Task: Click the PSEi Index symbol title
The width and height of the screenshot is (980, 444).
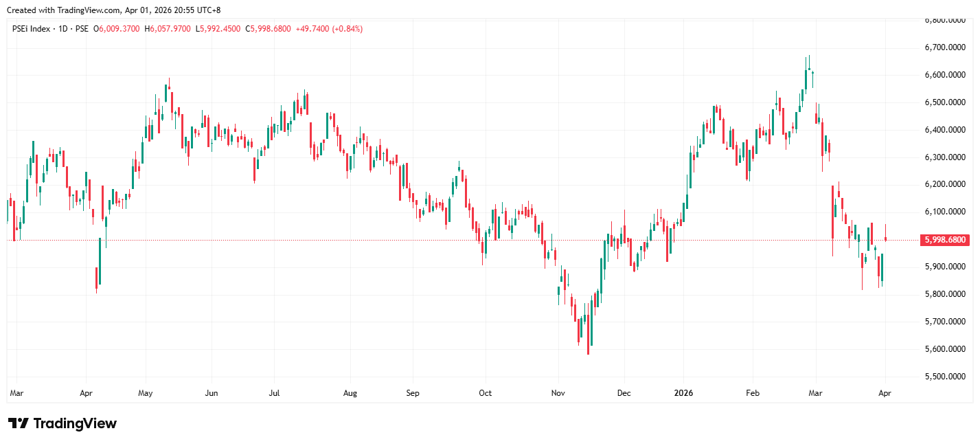Action: tap(31, 29)
